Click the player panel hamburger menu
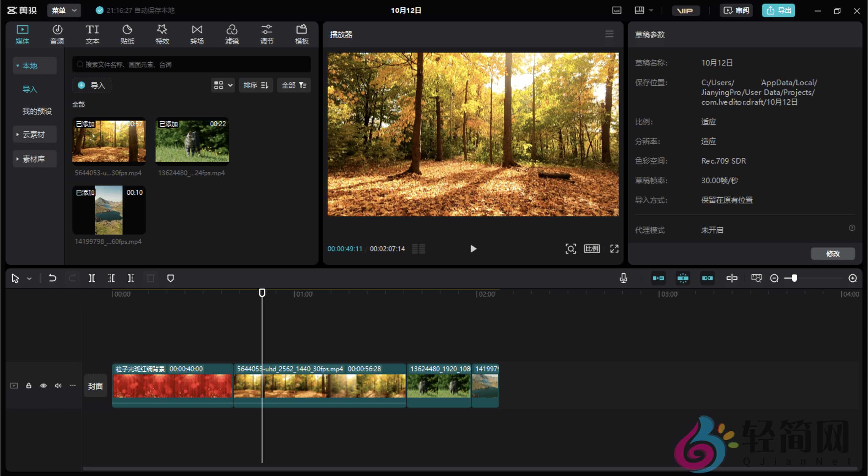The image size is (868, 476). (x=609, y=34)
